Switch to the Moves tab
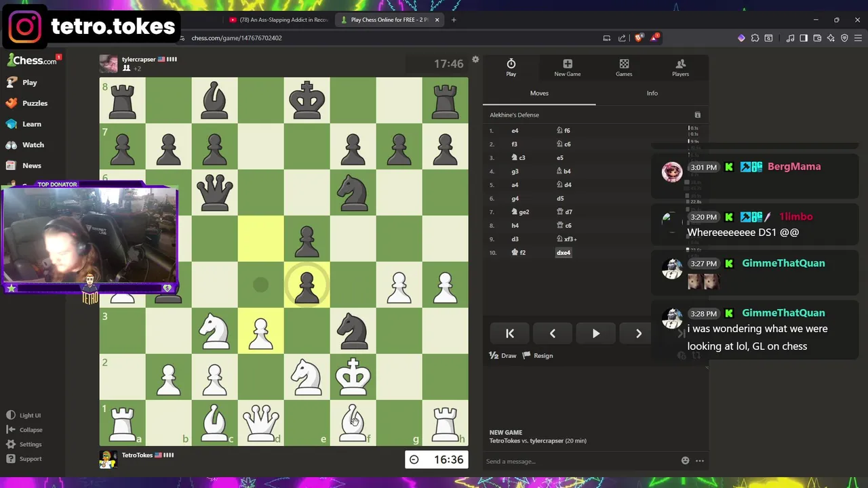868x488 pixels. tap(539, 93)
